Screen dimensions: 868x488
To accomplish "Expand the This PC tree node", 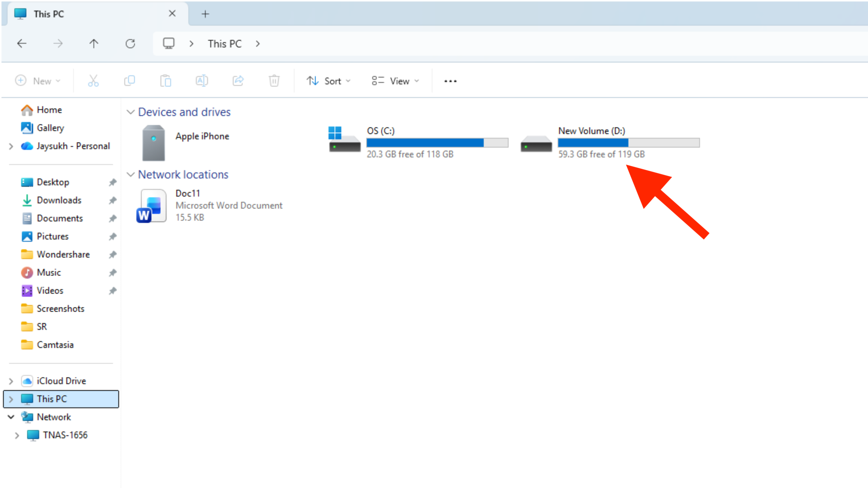I will coord(11,399).
